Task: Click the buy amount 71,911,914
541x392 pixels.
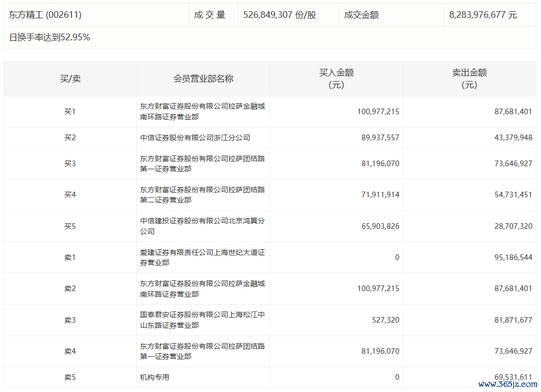Action: pos(380,195)
